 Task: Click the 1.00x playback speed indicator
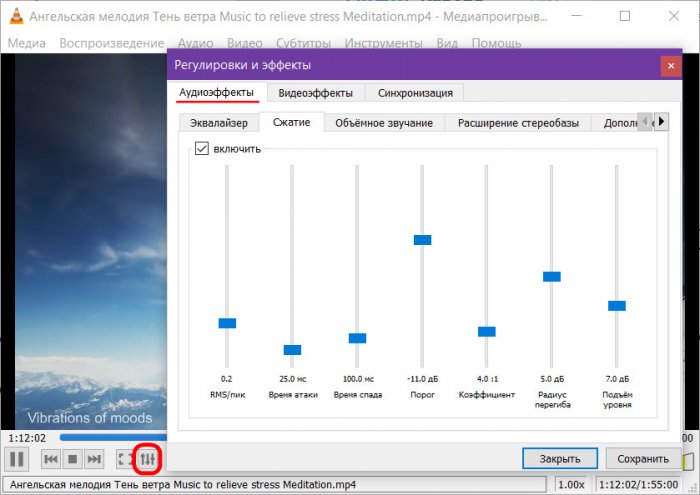click(x=571, y=485)
